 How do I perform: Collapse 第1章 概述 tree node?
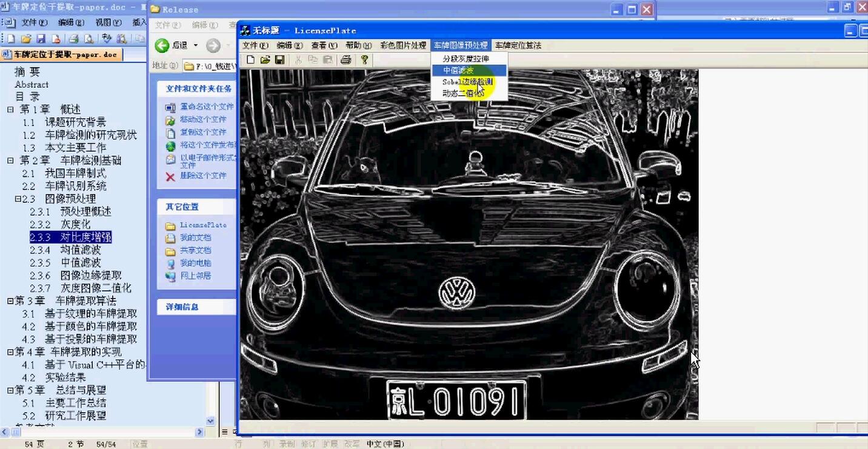point(10,110)
